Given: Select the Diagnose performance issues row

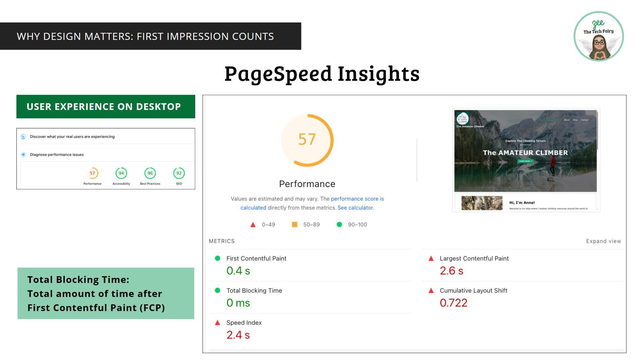Looking at the screenshot, I should 57,155.
